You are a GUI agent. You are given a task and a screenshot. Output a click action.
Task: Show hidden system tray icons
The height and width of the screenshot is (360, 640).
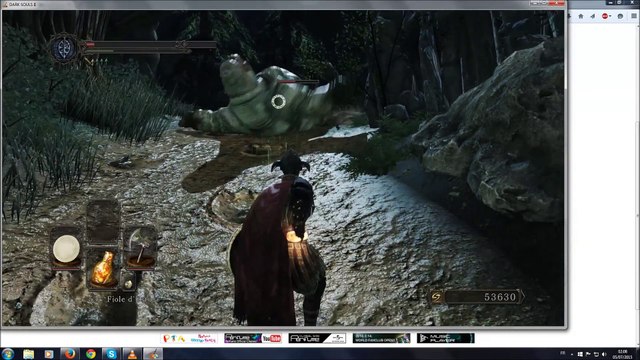(572, 354)
